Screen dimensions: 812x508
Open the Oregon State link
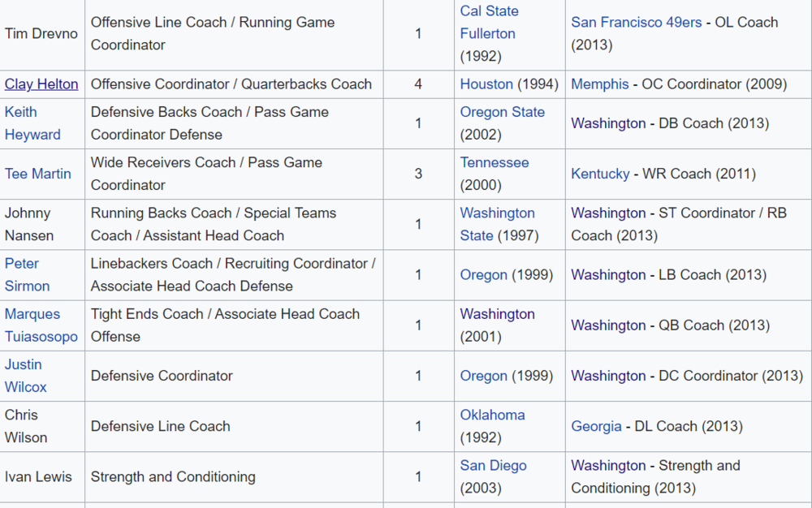point(502,112)
